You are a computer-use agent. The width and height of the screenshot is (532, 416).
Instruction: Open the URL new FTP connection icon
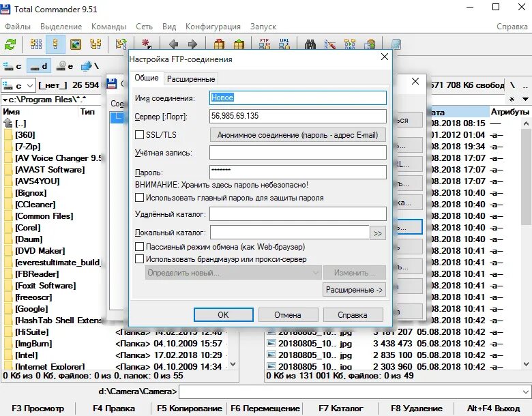284,44
